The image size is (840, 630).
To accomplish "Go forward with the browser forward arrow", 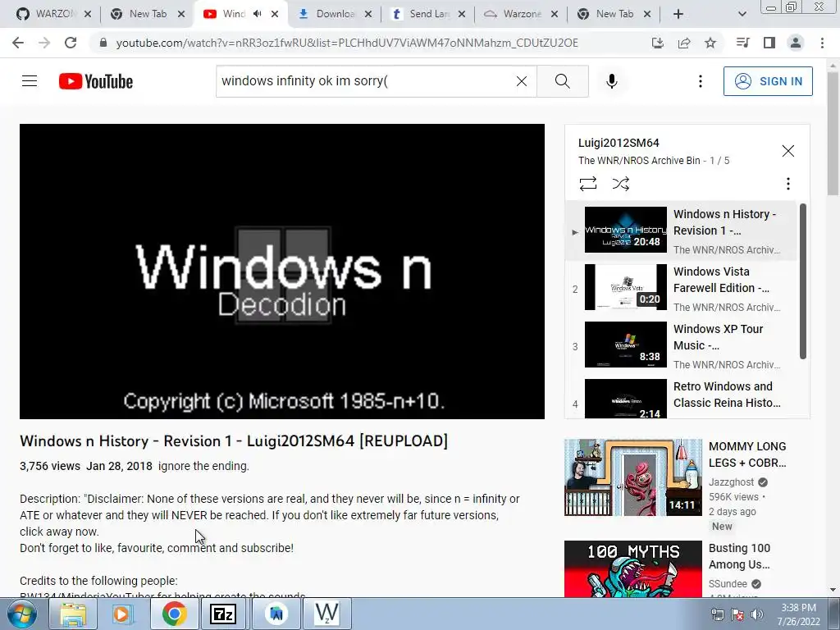I will 44,43.
